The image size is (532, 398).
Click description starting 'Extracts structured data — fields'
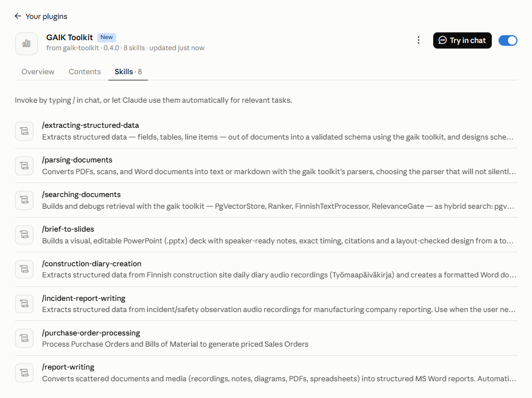coord(277,137)
